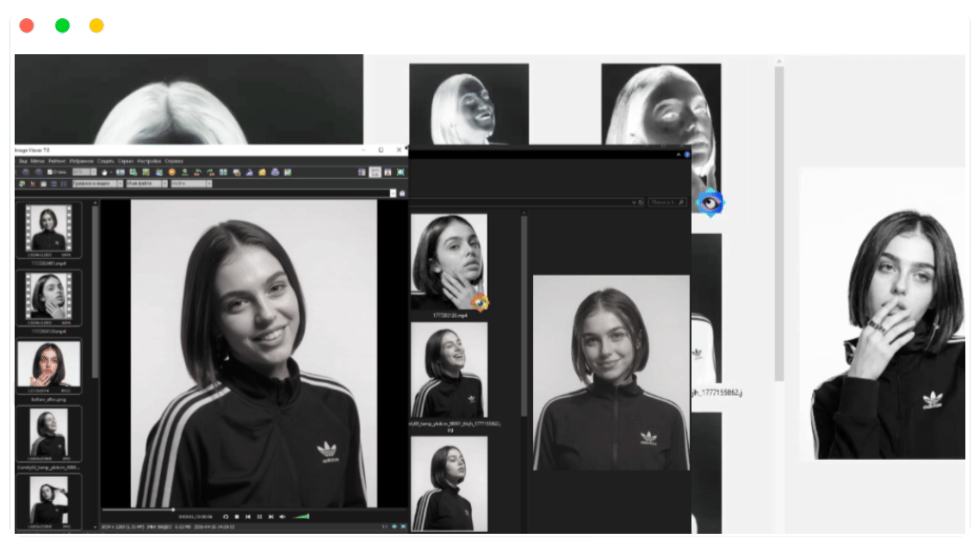The height and width of the screenshot is (551, 980).
Task: Click the search field in dark window
Action: [x=667, y=202]
